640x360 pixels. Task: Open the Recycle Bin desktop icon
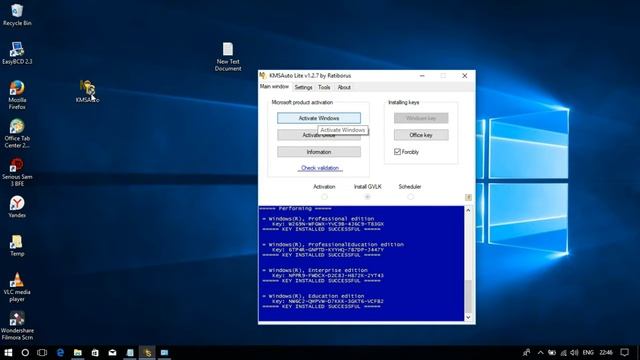point(17,15)
